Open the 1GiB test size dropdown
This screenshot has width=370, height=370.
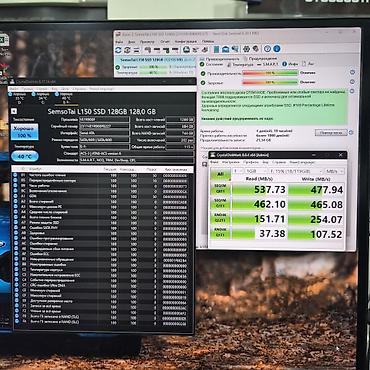pyautogui.click(x=256, y=171)
